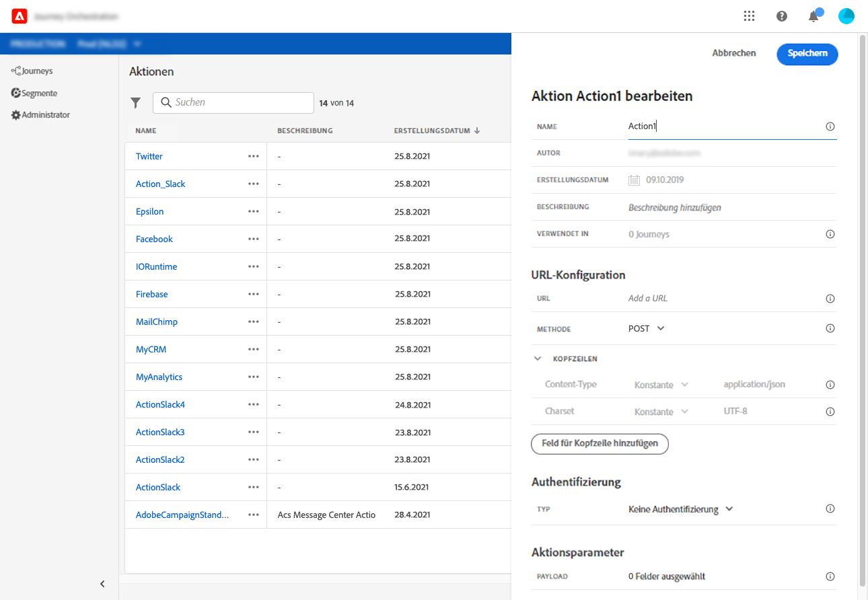Open the AdobeCampaignStand action link
This screenshot has height=600, width=868.
tap(182, 515)
